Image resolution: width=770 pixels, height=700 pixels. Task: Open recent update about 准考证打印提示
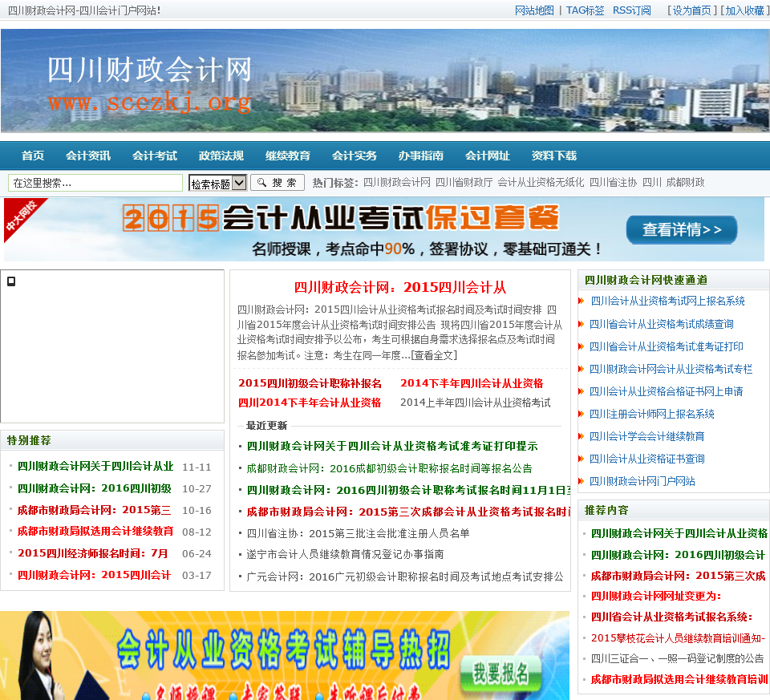[x=392, y=446]
